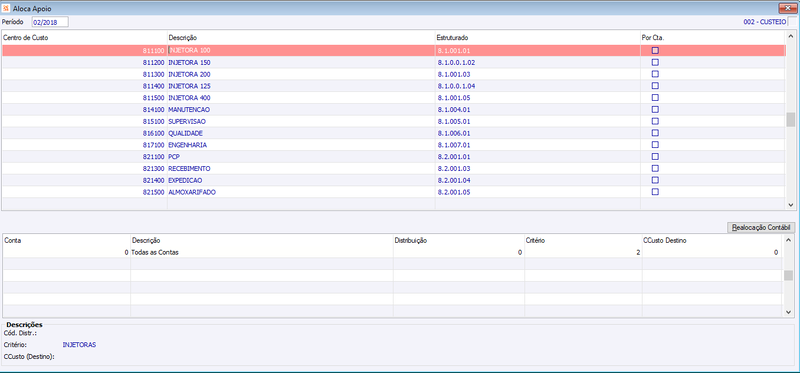
Task: Click the CCusto Destino column header
Action: tap(711, 240)
